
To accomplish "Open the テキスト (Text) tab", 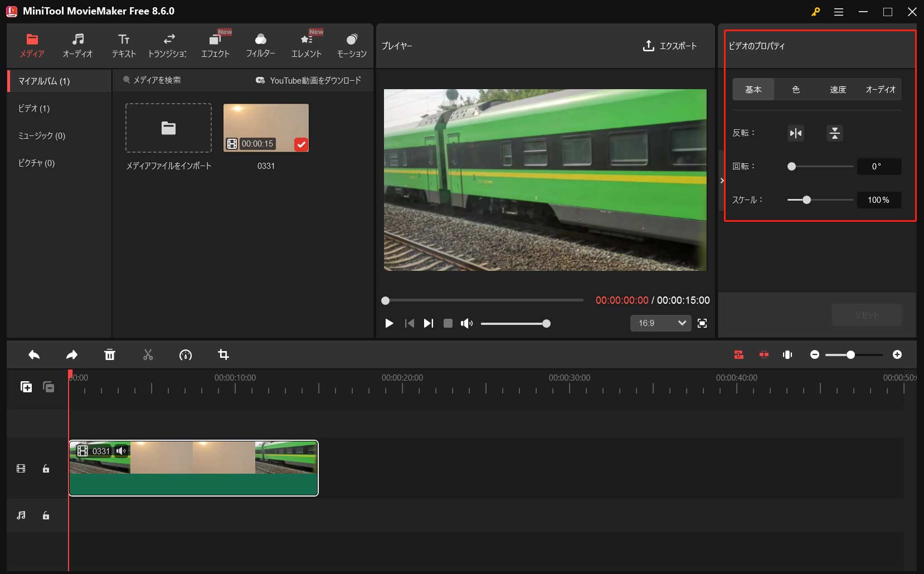I will (124, 45).
